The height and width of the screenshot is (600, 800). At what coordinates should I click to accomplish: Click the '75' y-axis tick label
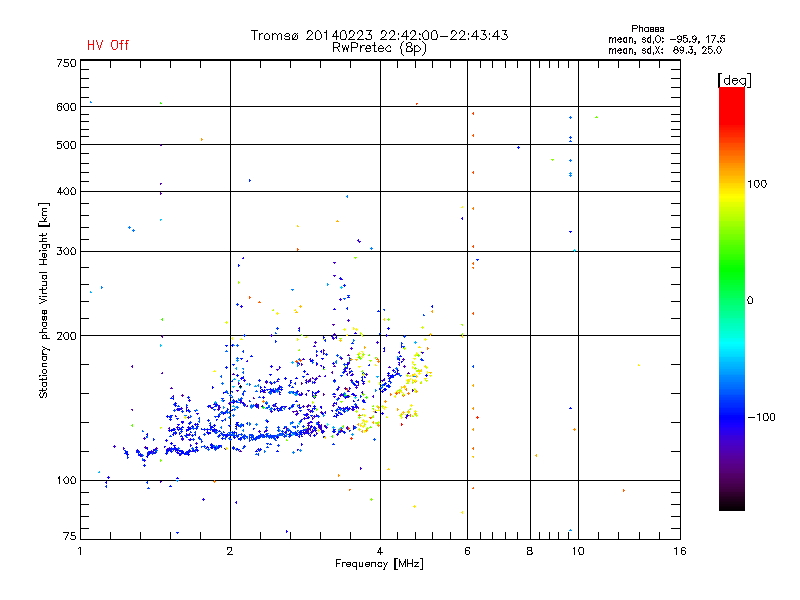[x=70, y=536]
